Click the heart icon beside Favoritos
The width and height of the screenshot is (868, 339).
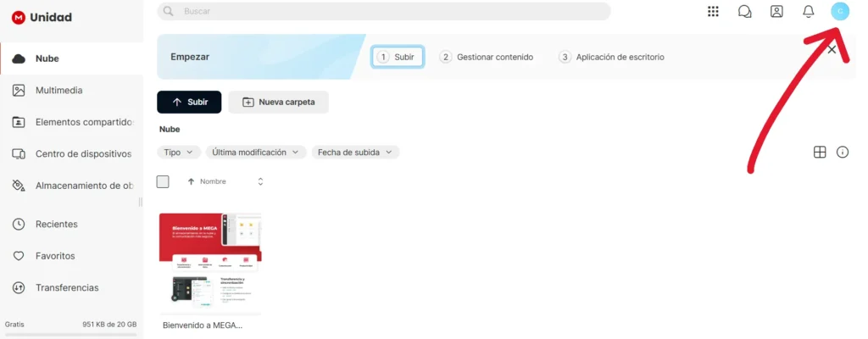19,256
